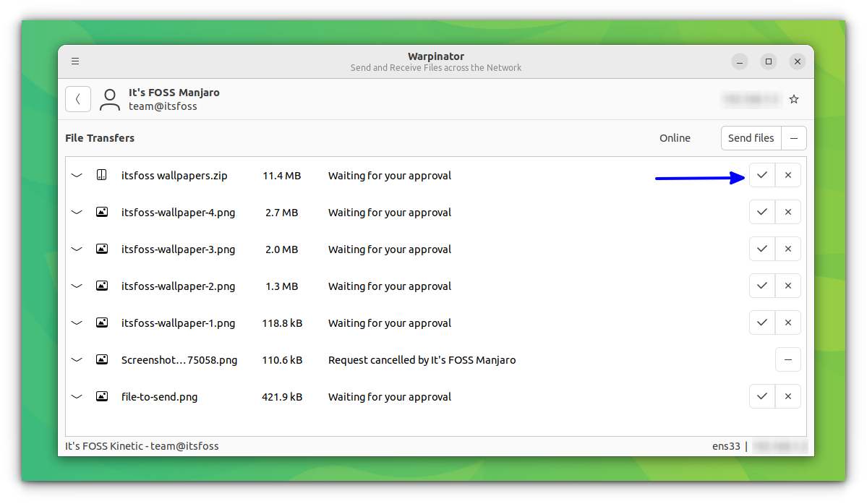Expand the itsfoss-wallpaper-4.png row
The width and height of the screenshot is (867, 504).
(x=77, y=211)
